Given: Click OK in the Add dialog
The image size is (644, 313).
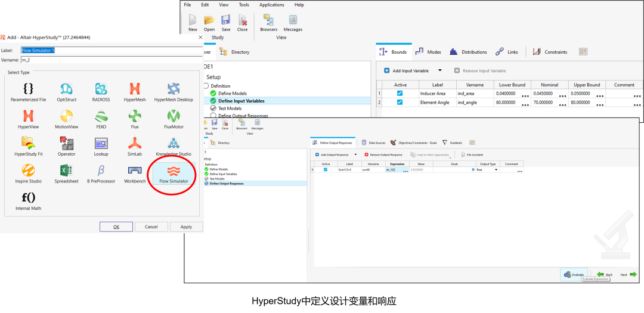Looking at the screenshot, I should [x=116, y=227].
